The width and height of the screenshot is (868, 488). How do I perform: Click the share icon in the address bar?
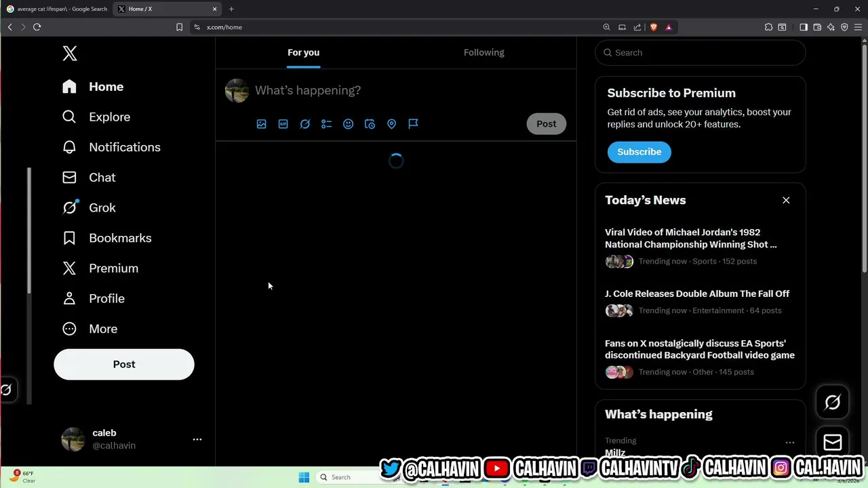click(x=637, y=27)
